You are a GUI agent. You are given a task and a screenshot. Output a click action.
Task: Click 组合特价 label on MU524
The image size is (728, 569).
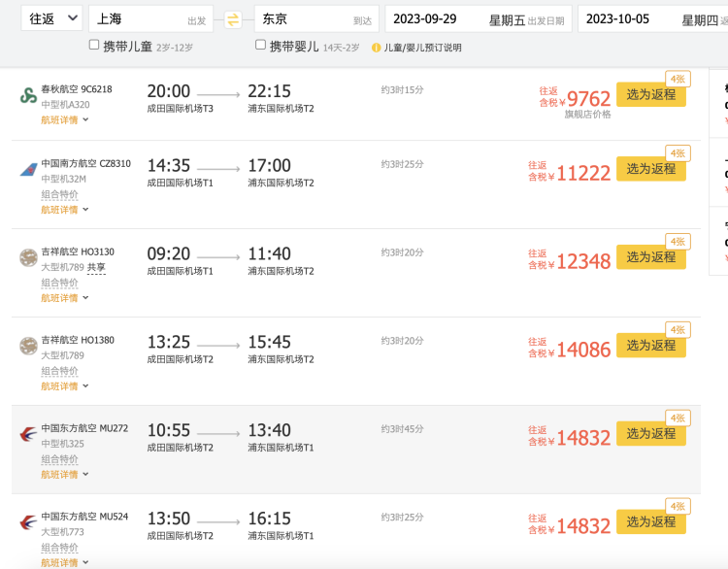pos(59,548)
